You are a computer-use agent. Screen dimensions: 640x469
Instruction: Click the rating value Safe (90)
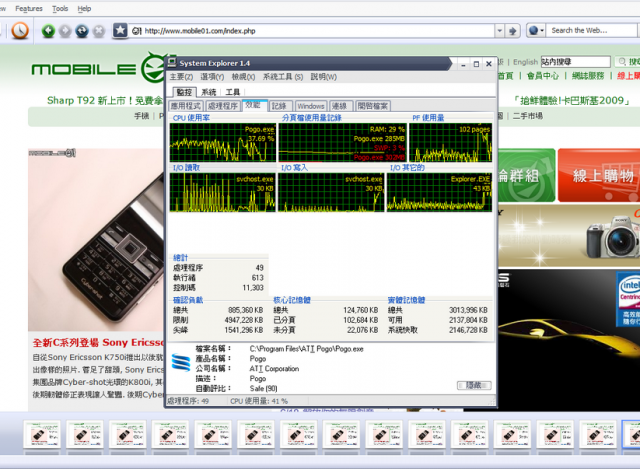263,388
